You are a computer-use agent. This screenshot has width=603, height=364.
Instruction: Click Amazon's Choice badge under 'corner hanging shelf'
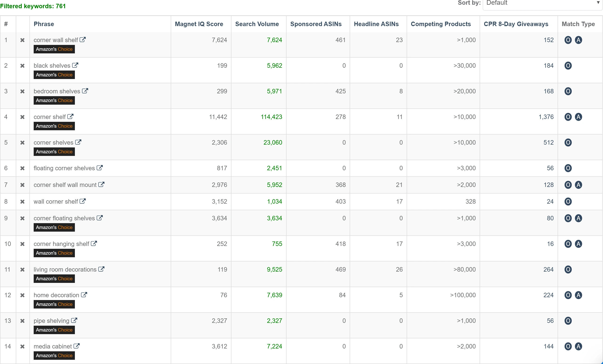[x=54, y=253]
